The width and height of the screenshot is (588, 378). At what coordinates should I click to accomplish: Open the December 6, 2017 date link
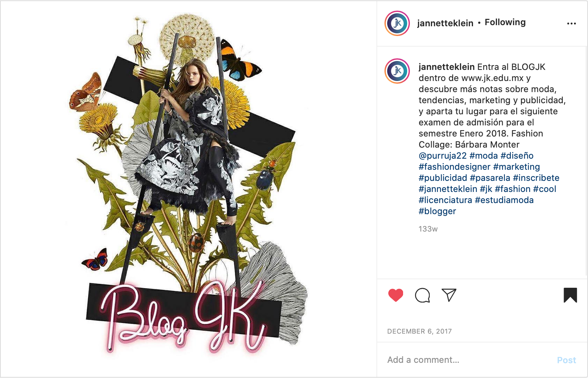pyautogui.click(x=419, y=331)
